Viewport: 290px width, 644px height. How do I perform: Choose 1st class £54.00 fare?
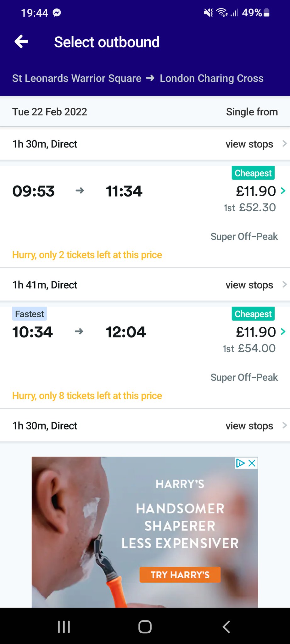point(249,348)
